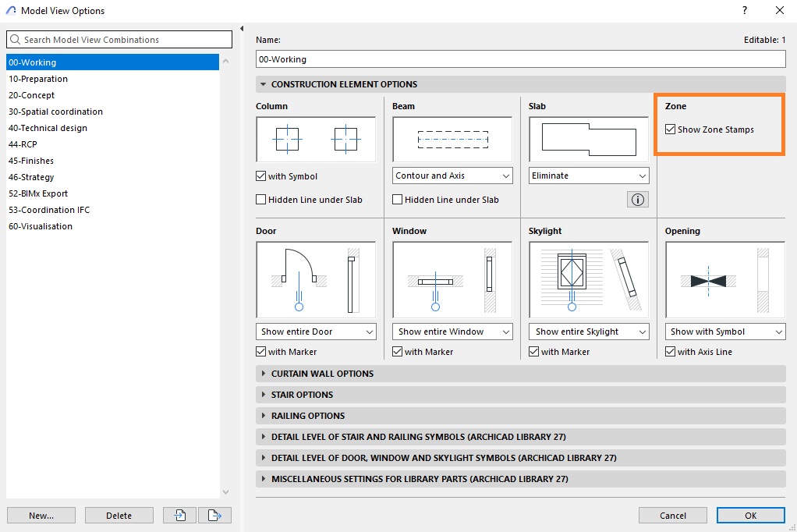
Task: Click the Skylight symbol preview
Action: coord(589,280)
